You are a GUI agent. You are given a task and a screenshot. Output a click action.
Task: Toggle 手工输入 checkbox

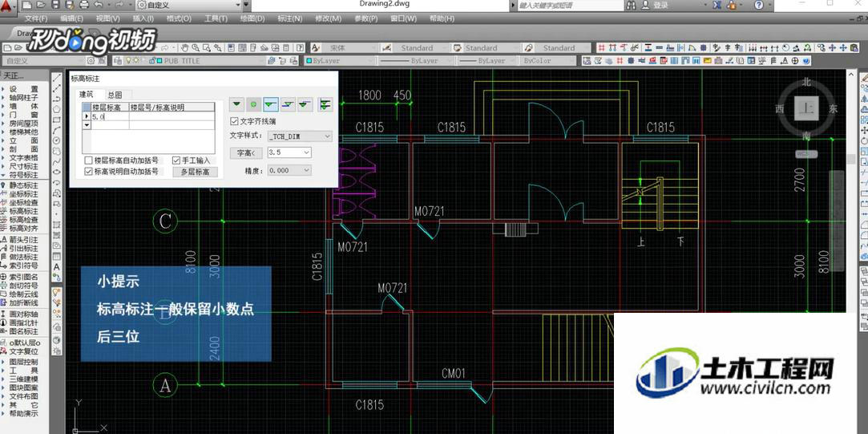[176, 160]
